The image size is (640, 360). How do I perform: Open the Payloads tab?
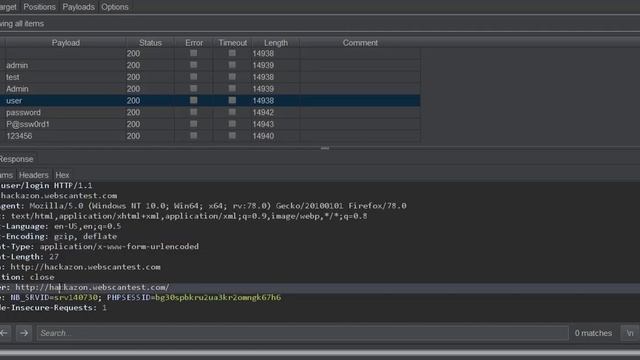pos(78,7)
